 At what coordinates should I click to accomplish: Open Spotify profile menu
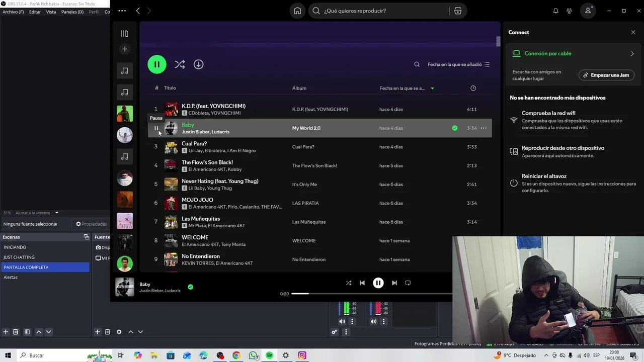click(x=588, y=11)
